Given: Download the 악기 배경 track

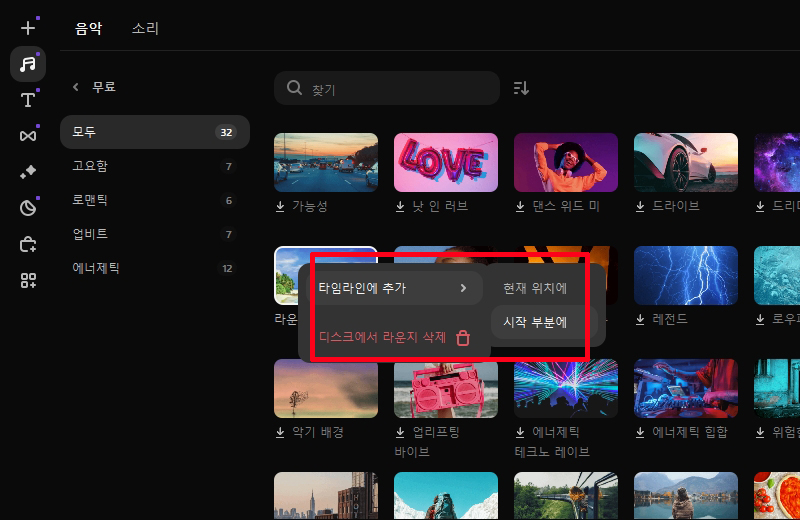Looking at the screenshot, I should pos(280,432).
